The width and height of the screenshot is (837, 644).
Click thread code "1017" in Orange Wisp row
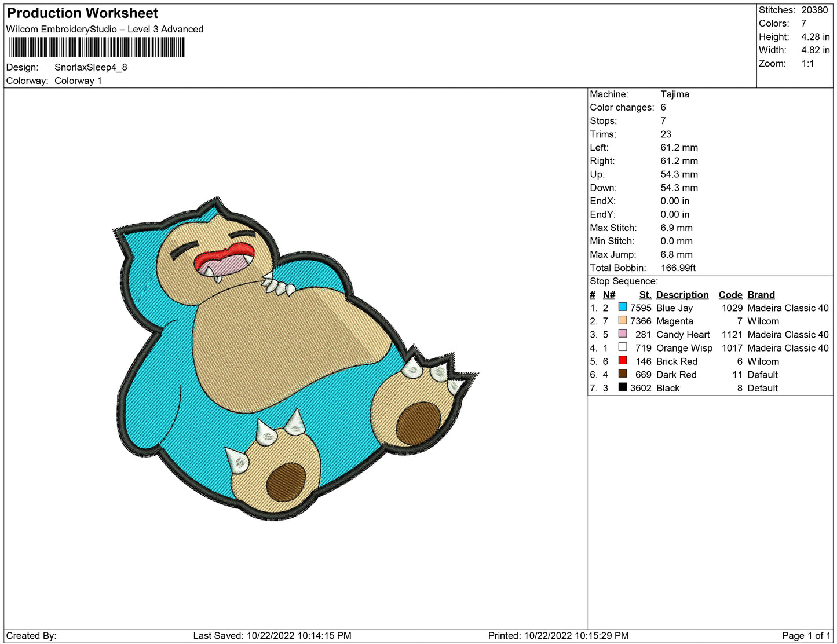732,348
